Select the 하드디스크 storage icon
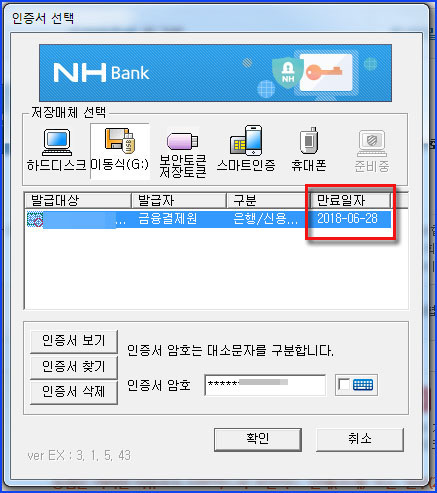The width and height of the screenshot is (437, 493). 56,150
